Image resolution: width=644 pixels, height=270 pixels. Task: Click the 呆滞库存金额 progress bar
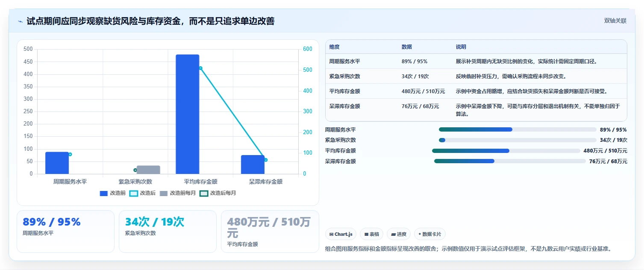click(510, 161)
